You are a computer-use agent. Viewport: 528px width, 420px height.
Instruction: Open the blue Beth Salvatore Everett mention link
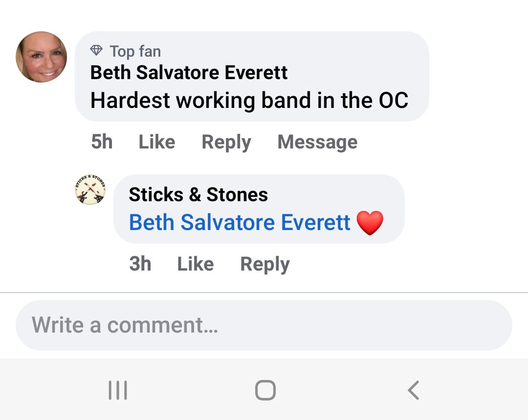(x=240, y=223)
